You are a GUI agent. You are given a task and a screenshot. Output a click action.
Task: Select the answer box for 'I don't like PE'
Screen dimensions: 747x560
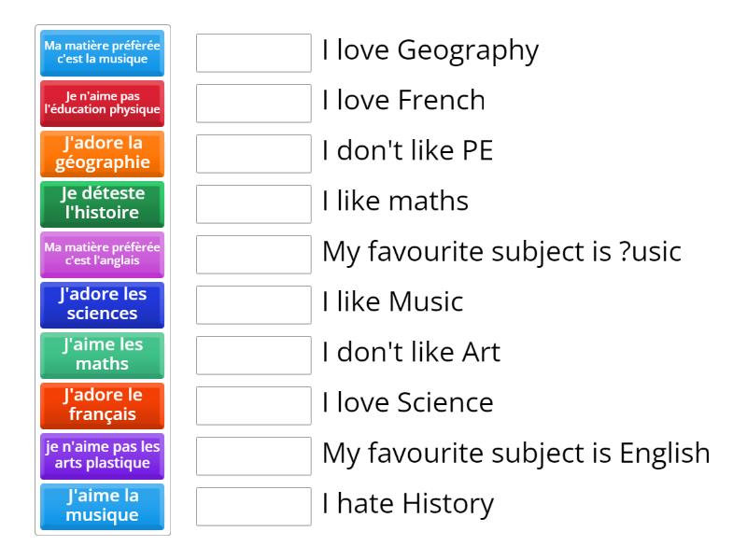point(252,154)
